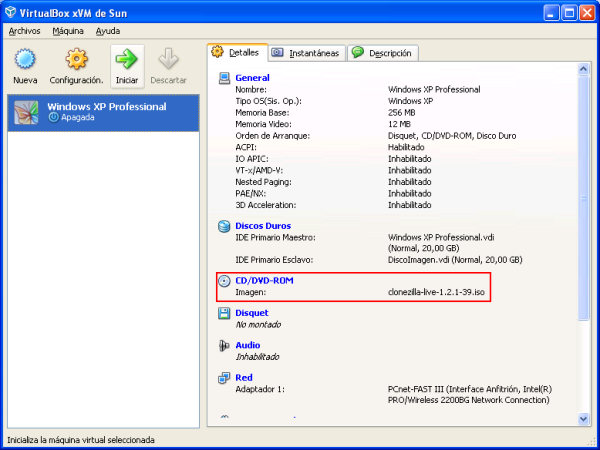Screen dimensions: 600x450
Task: Open the Ayuda menu
Action: click(x=108, y=31)
